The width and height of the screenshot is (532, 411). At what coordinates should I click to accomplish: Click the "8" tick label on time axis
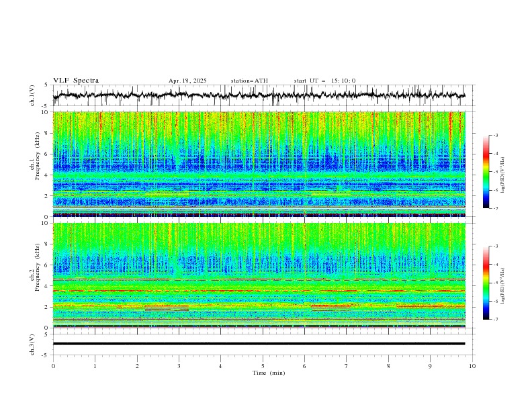(x=388, y=366)
